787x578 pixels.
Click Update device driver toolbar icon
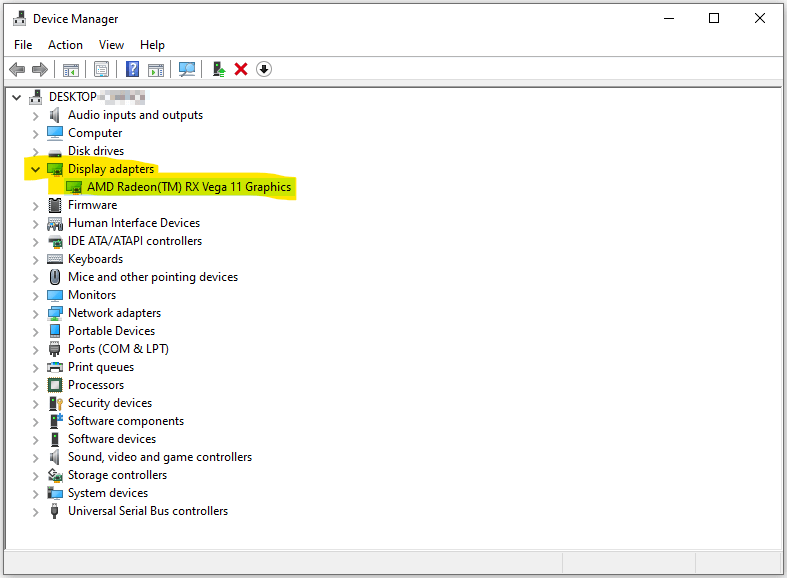coord(218,69)
